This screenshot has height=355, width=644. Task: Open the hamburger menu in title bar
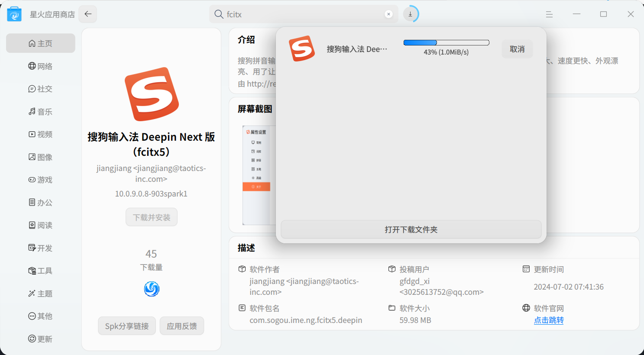[549, 14]
